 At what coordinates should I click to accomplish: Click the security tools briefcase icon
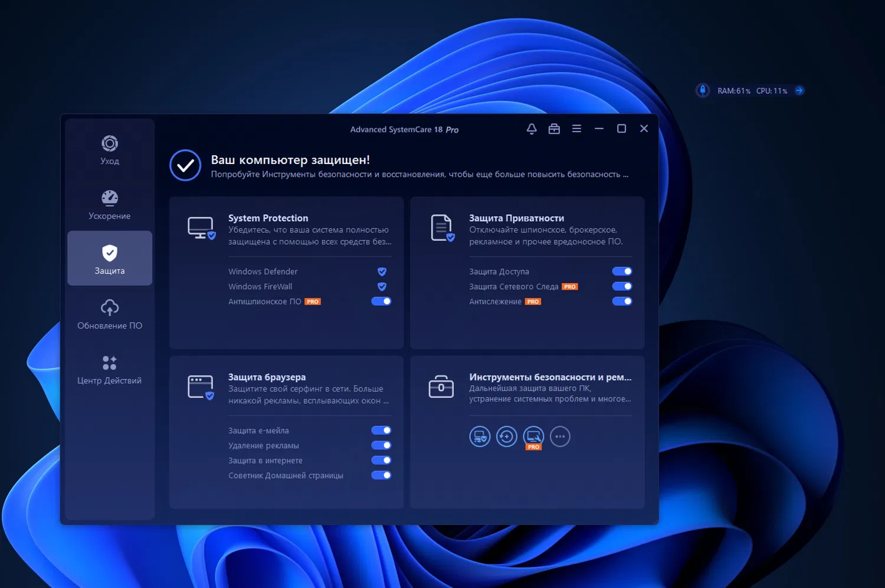point(441,387)
